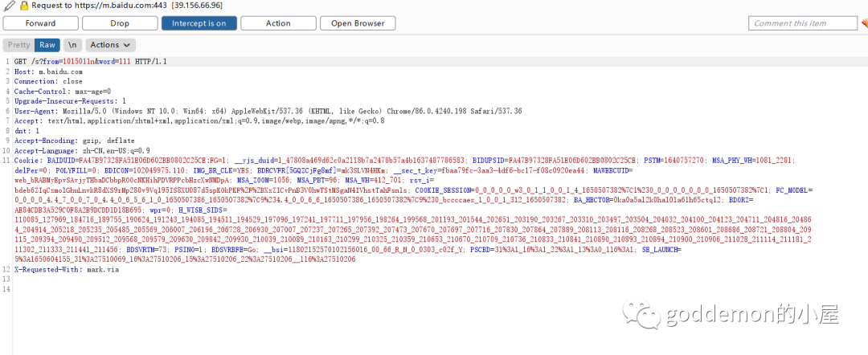
Task: Click the 'dnt: 1' header line
Action: 27,131
